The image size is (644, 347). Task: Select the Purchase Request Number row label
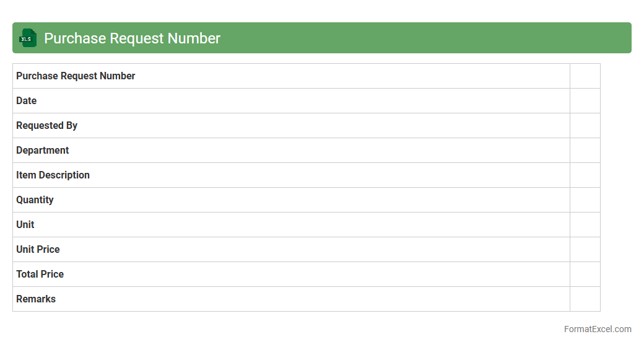point(76,76)
